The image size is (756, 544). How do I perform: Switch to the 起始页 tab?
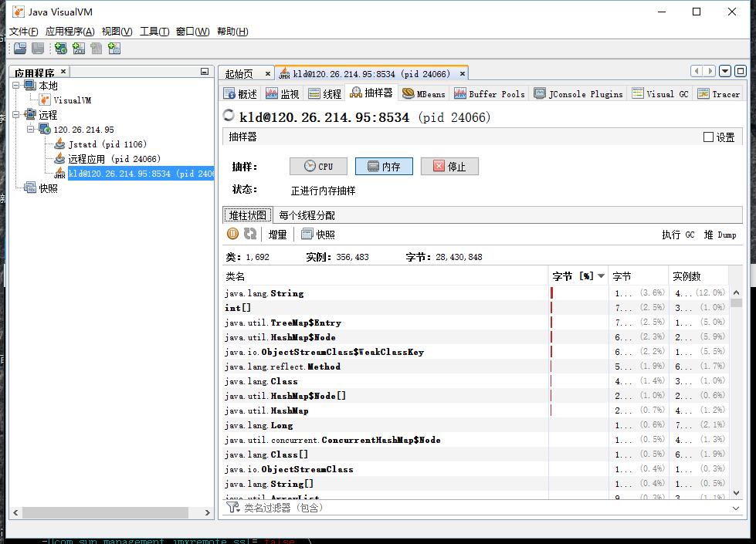pos(239,74)
